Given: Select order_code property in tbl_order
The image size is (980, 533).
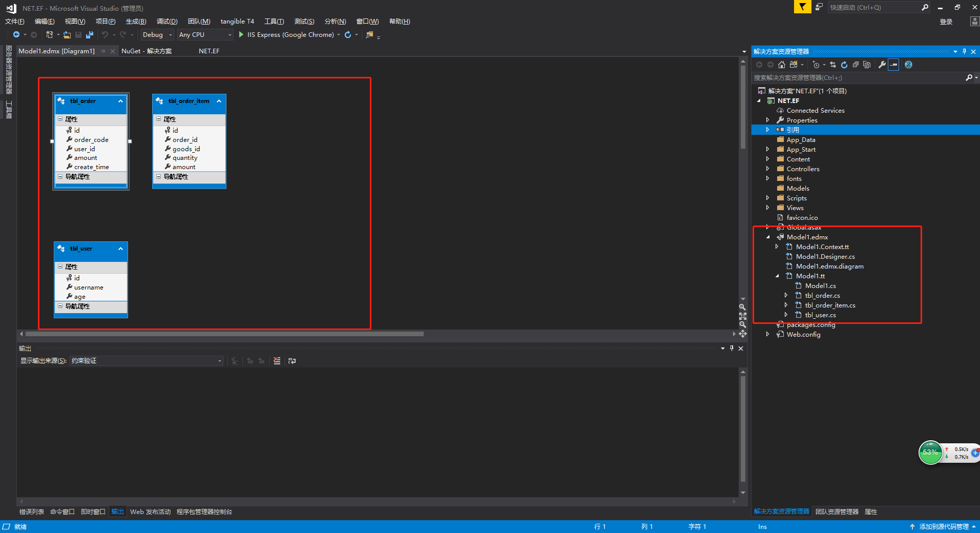Looking at the screenshot, I should tap(91, 140).
